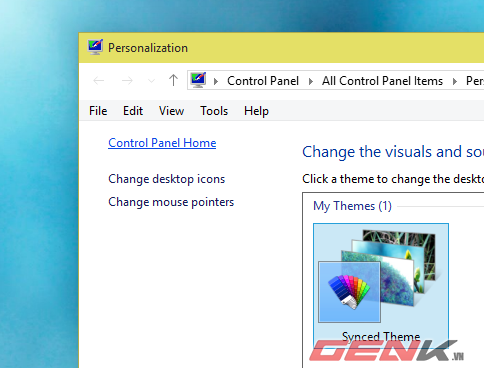Click the My Themes (1) group header

tap(352, 206)
